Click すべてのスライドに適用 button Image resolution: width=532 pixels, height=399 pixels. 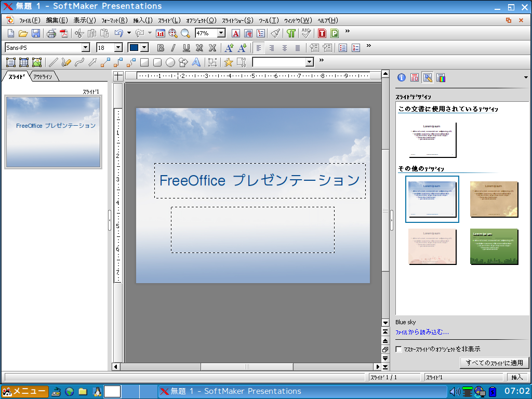pos(495,363)
